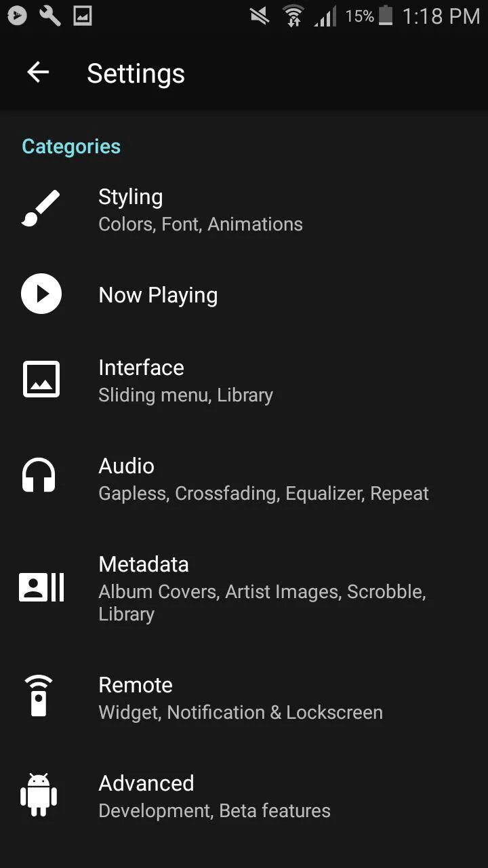Open Now Playing settings
Viewport: 488px width, 868px height.
click(244, 295)
